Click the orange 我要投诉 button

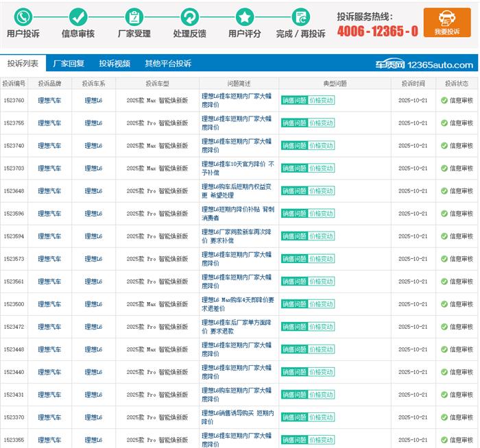[446, 23]
